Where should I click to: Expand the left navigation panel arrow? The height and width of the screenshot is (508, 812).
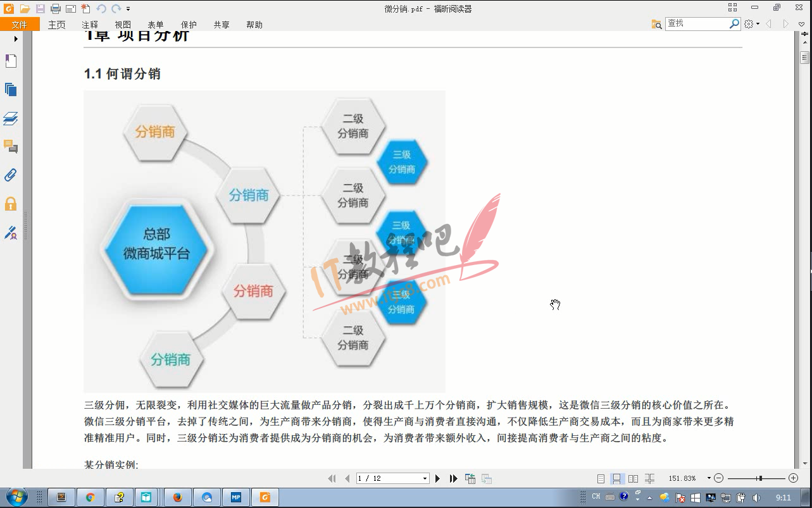[16, 39]
